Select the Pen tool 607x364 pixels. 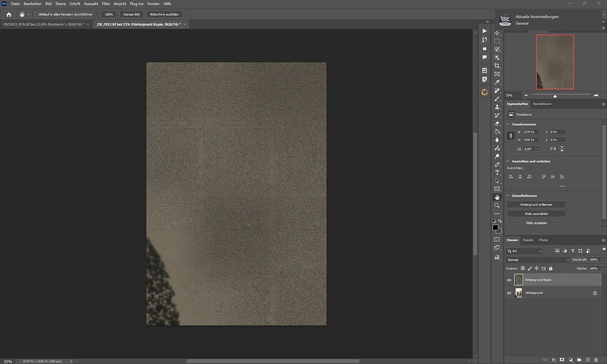(x=497, y=164)
